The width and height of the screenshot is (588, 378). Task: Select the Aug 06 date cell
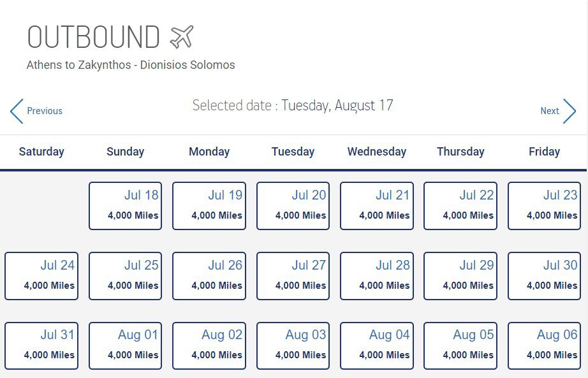click(544, 345)
